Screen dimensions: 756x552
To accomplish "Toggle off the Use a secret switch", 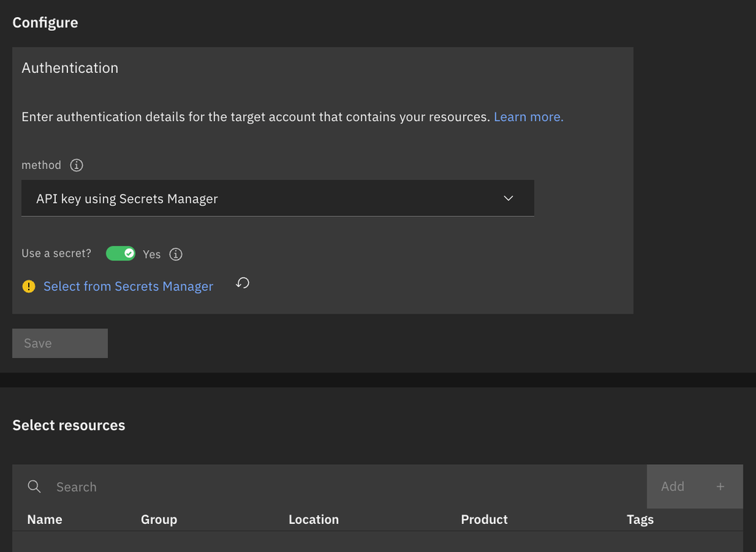I will (x=120, y=254).
